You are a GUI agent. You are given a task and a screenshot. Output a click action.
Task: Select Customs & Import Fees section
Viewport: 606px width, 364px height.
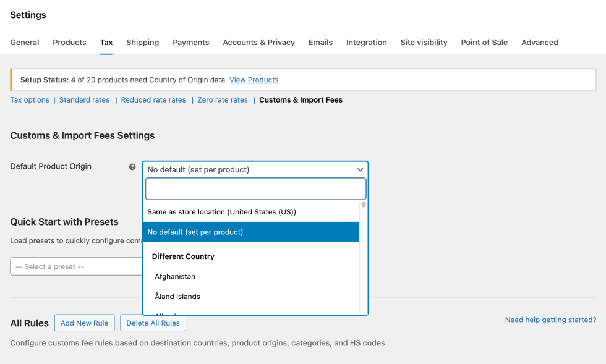pyautogui.click(x=301, y=100)
